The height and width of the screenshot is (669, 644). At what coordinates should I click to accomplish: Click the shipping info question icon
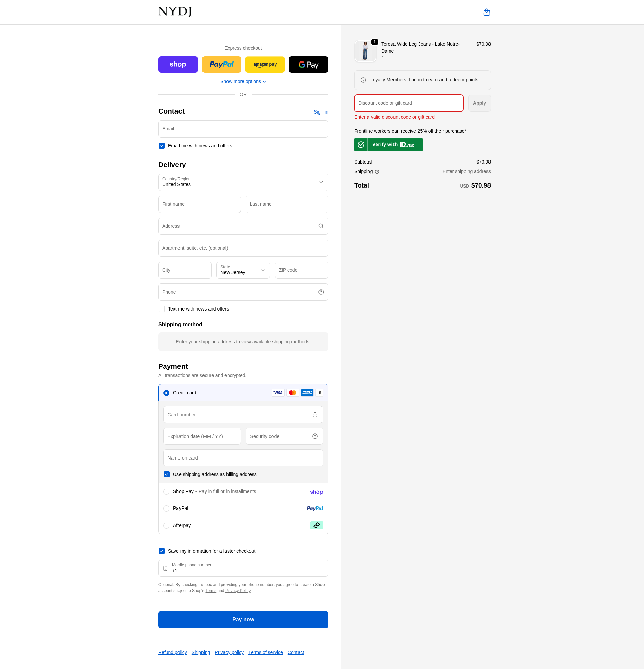point(377,172)
